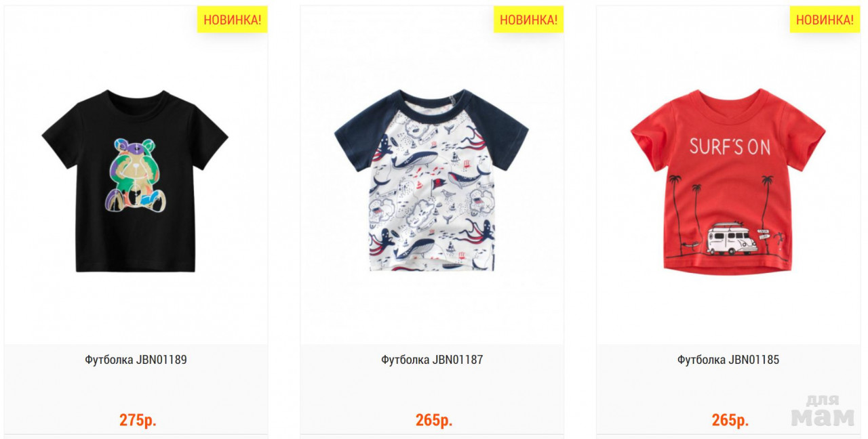Click НОВИНКА! badge on black t-shirt card
Image resolution: width=868 pixels, height=439 pixels.
[x=233, y=20]
